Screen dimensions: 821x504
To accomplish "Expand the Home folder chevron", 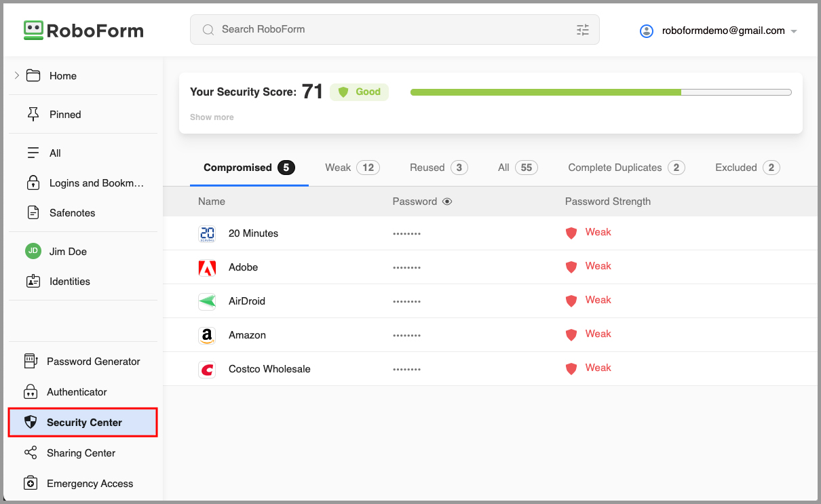I will 17,75.
